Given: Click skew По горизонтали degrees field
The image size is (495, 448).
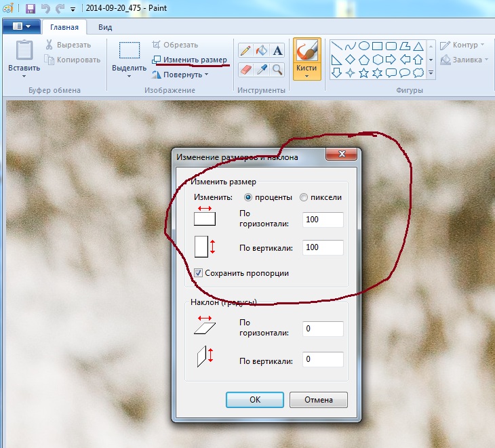Looking at the screenshot, I should click(x=323, y=329).
